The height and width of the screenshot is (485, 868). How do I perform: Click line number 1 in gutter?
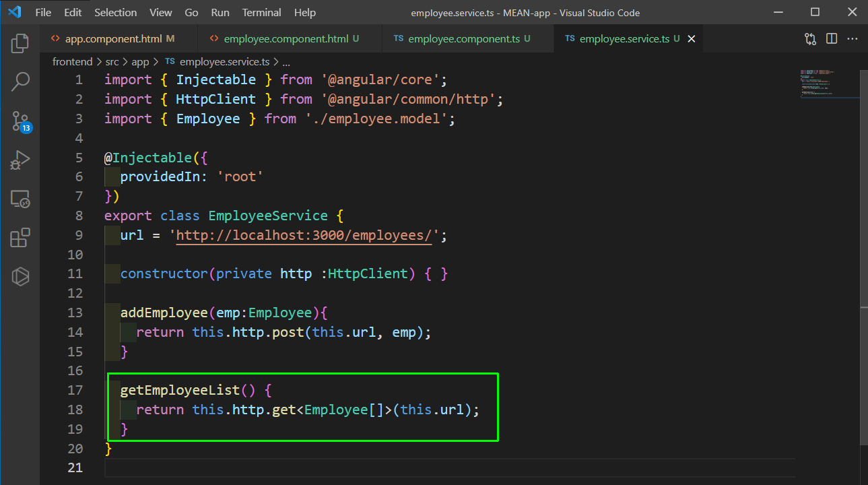coord(79,79)
